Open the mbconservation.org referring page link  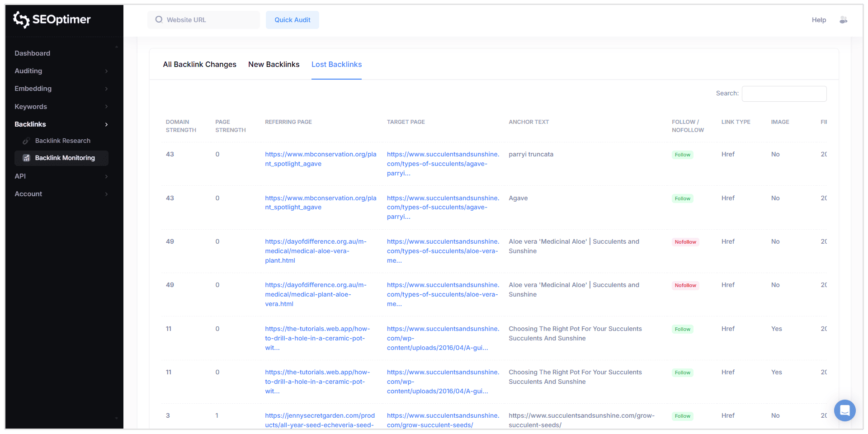(321, 159)
